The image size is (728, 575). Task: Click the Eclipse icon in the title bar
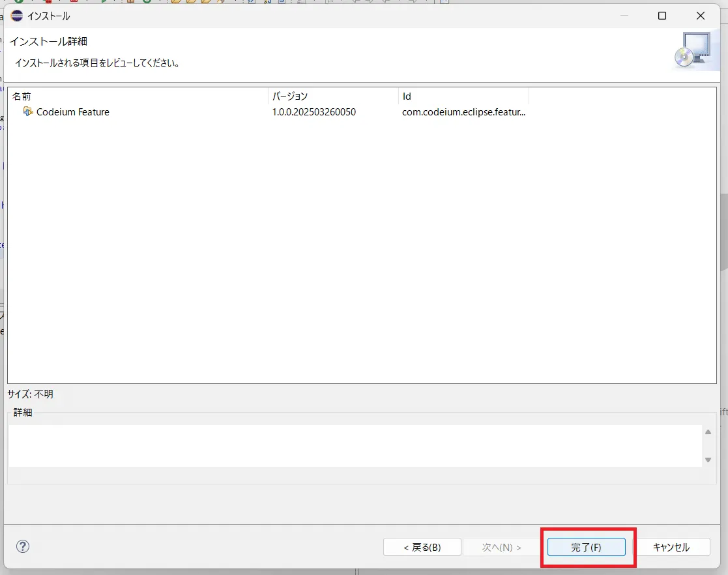[x=17, y=16]
